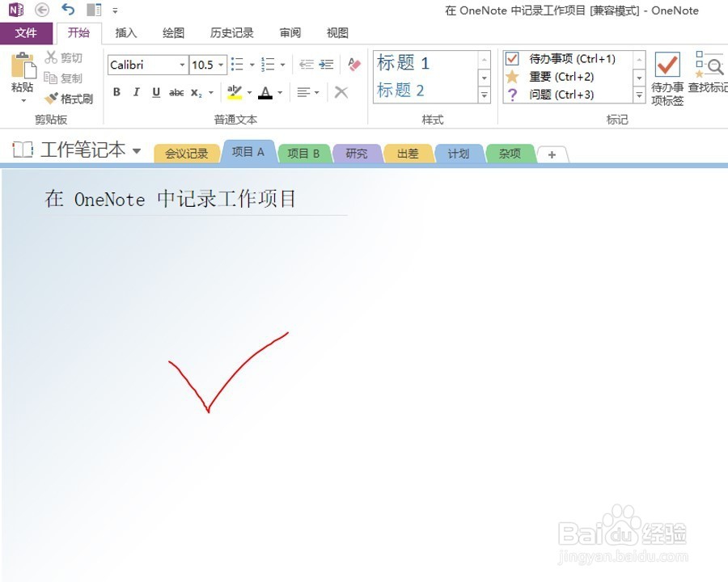This screenshot has height=582, width=728.
Task: Click the 查找标记 find tags button
Action: pos(708,72)
